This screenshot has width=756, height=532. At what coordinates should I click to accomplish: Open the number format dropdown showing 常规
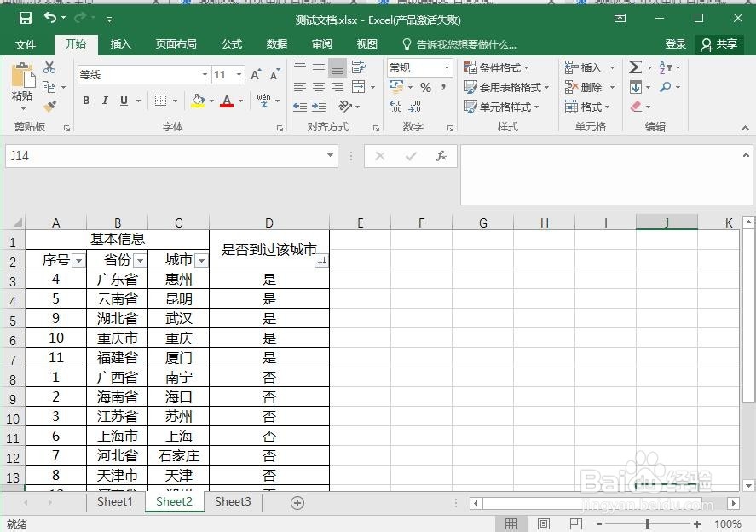(x=418, y=66)
